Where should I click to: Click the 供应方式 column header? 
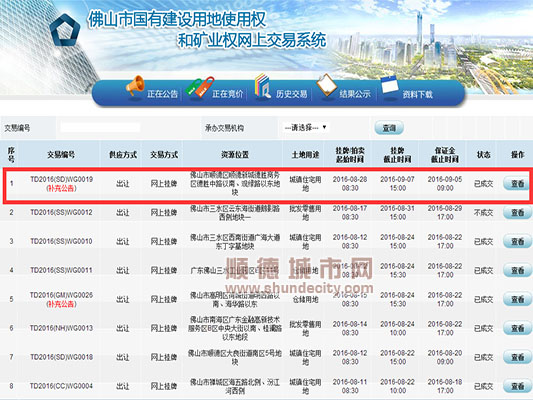tap(123, 155)
